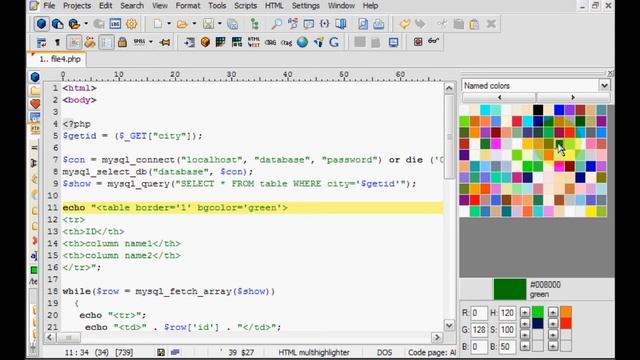
Task: Click the blue hexagon project icon in sidebar
Action: (35, 77)
